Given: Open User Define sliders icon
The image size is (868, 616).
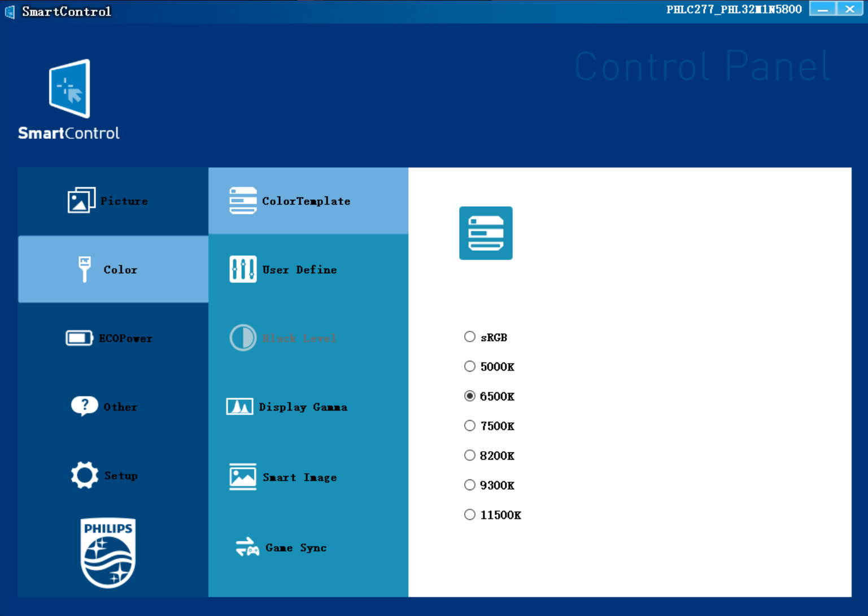Looking at the screenshot, I should [x=243, y=269].
